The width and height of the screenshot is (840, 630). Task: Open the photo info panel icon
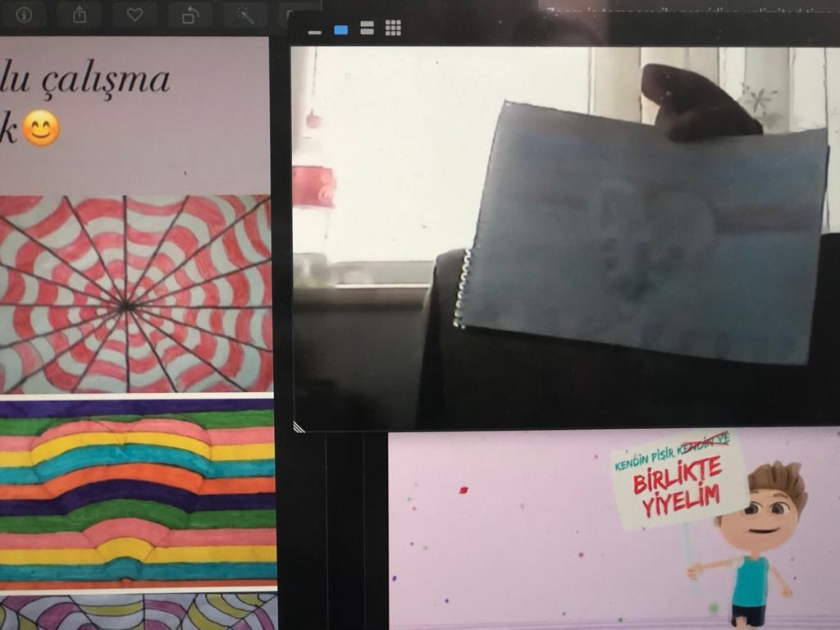click(25, 15)
